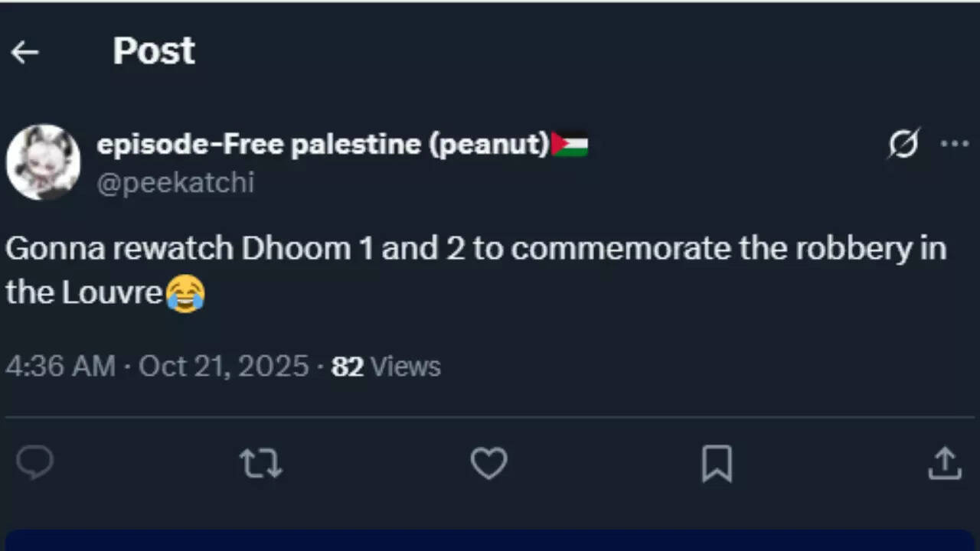Bookmark this post
The height and width of the screenshot is (551, 980).
[717, 464]
